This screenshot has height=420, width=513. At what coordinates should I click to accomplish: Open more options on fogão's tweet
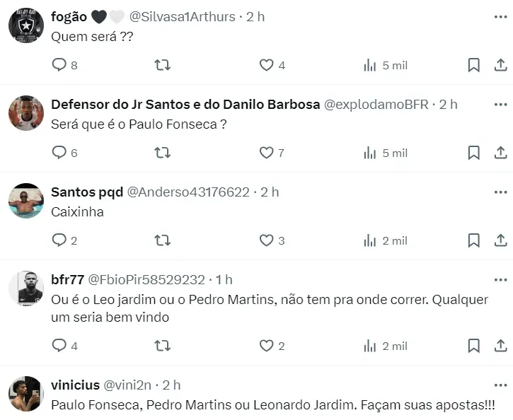tap(500, 16)
